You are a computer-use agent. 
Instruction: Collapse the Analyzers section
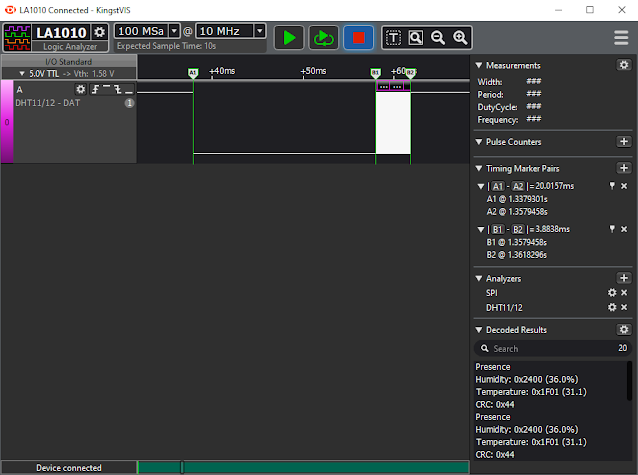[x=479, y=278]
